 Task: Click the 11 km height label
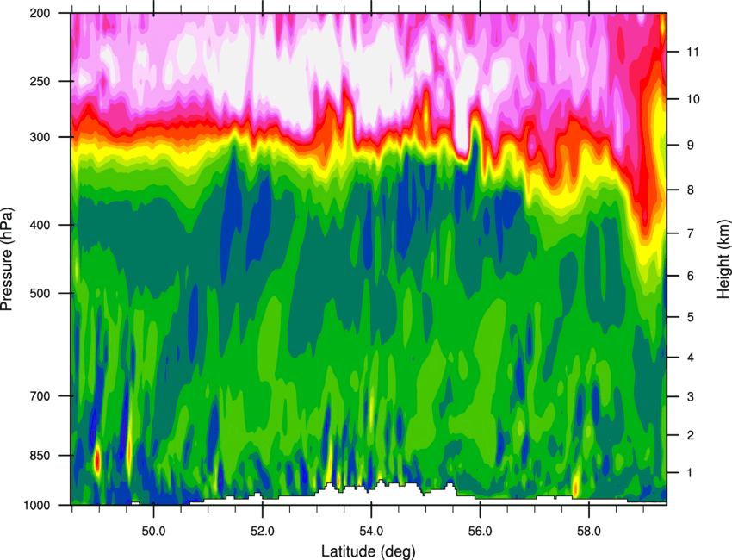click(x=692, y=52)
